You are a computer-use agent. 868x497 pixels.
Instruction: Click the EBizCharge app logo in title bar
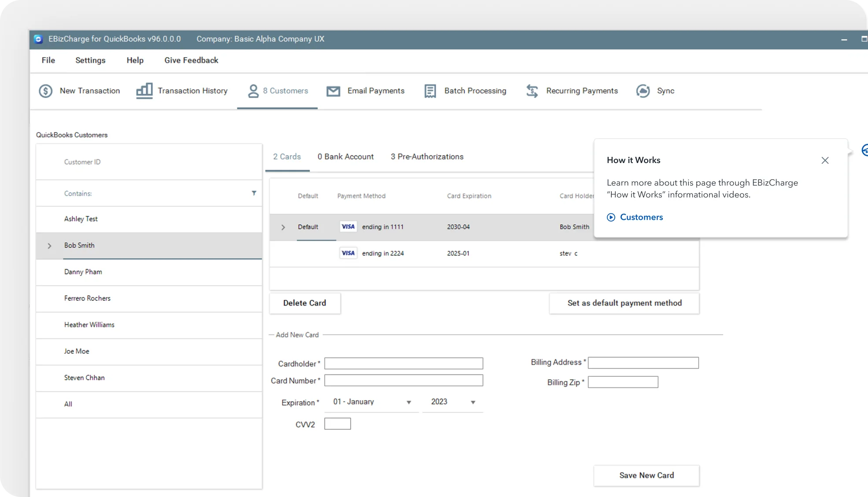coord(38,39)
